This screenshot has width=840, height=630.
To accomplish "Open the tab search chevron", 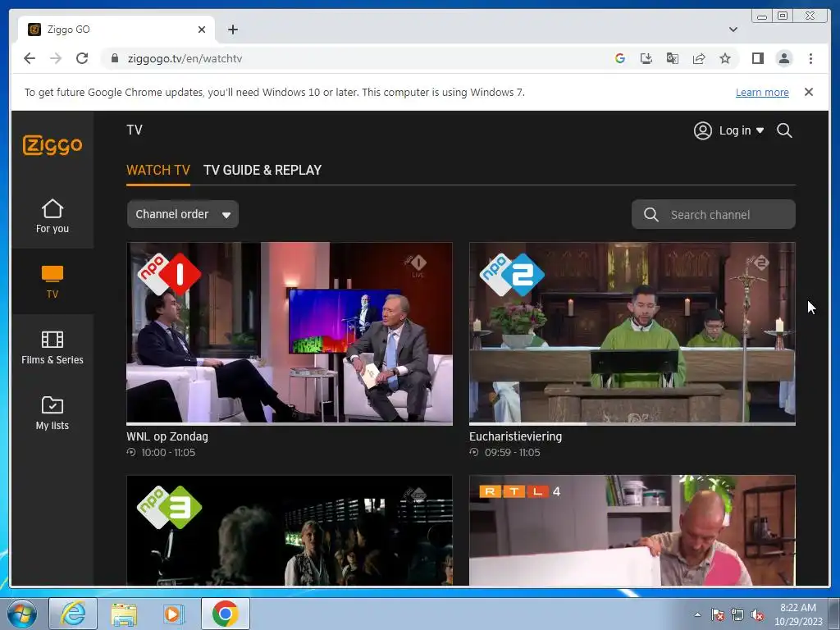I will tap(733, 30).
